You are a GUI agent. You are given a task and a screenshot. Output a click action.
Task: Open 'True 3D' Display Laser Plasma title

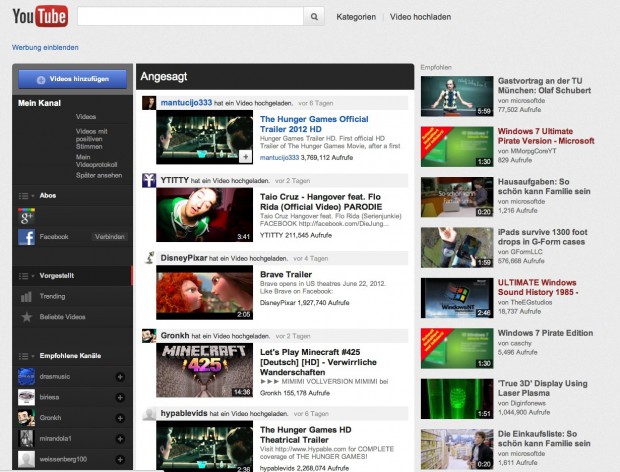pos(542,388)
